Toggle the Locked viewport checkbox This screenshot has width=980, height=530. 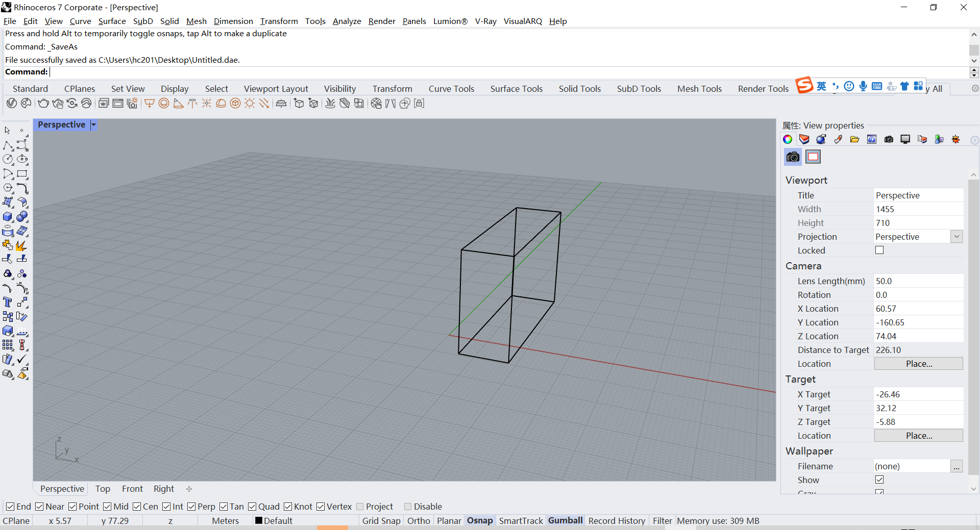click(879, 250)
